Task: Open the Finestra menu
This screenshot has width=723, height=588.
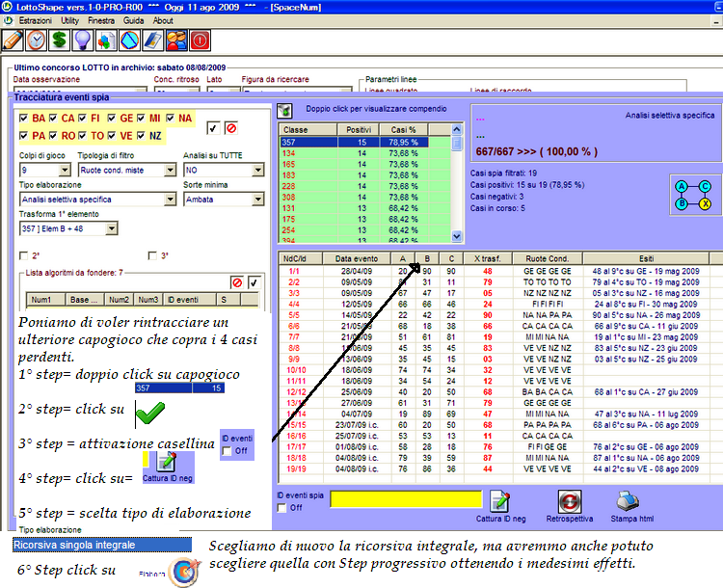Action: [101, 21]
